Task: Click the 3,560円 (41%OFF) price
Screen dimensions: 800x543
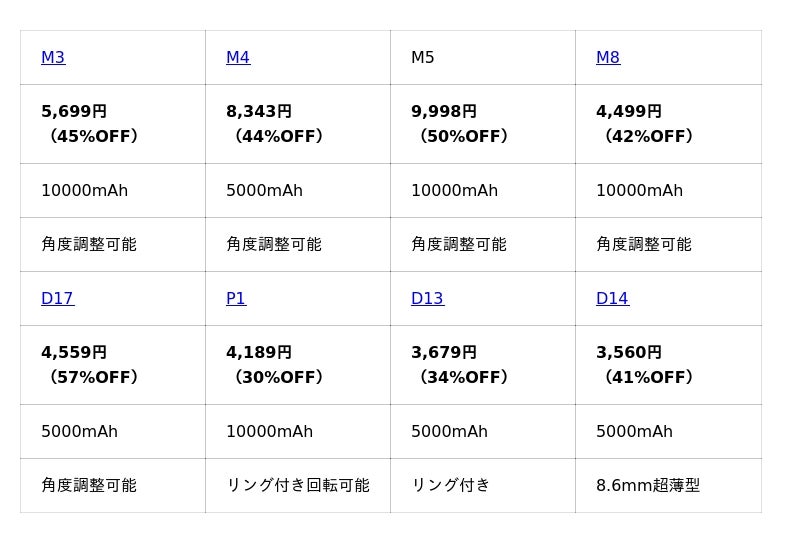Action: point(645,365)
